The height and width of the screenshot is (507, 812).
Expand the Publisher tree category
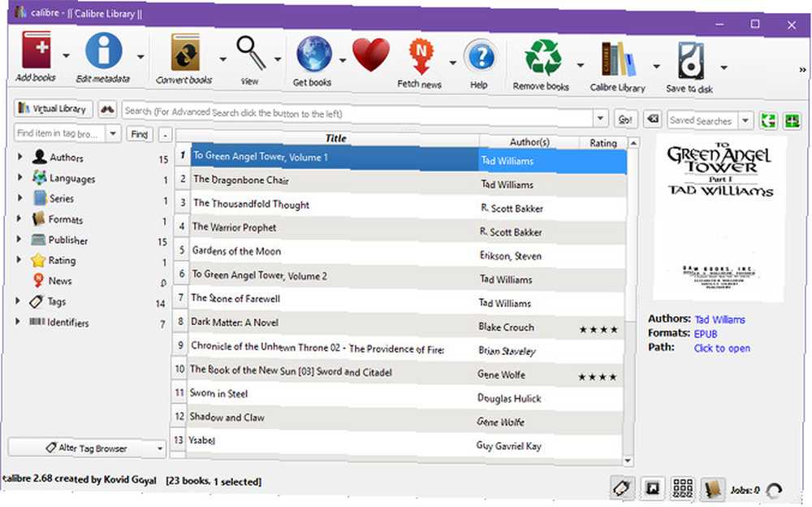19,239
